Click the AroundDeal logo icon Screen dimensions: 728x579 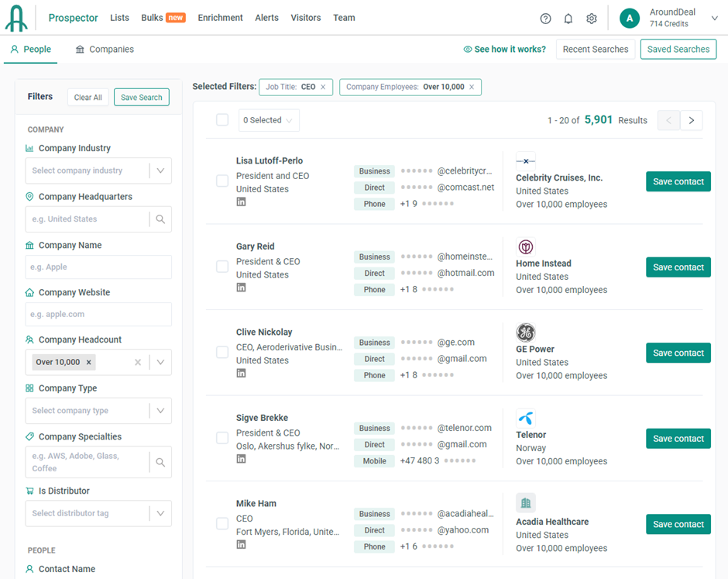coord(16,18)
